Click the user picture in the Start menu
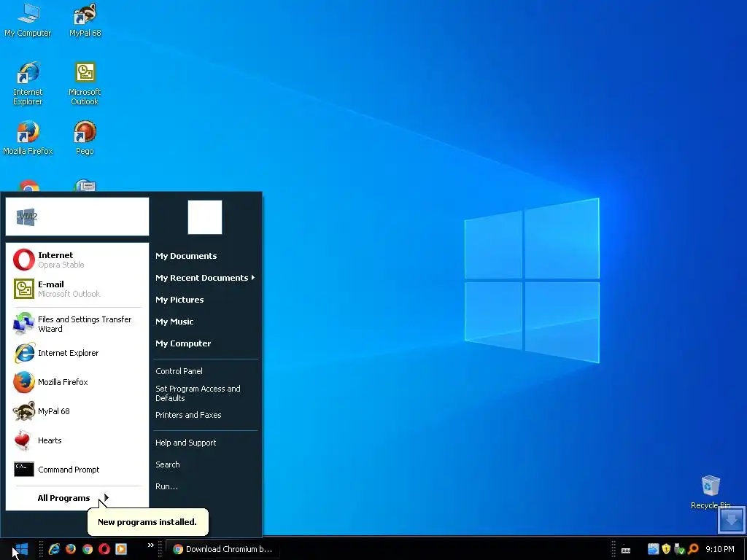The height and width of the screenshot is (560, 747). (205, 217)
